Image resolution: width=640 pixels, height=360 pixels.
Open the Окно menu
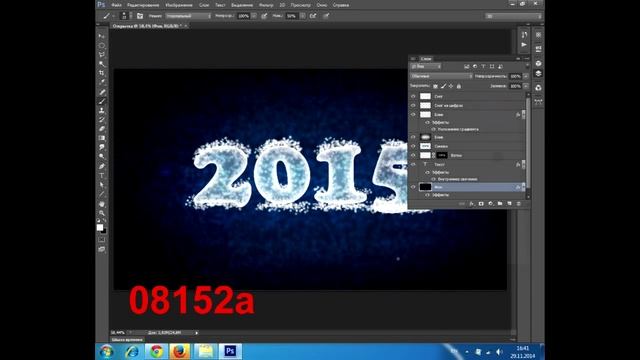click(x=322, y=5)
